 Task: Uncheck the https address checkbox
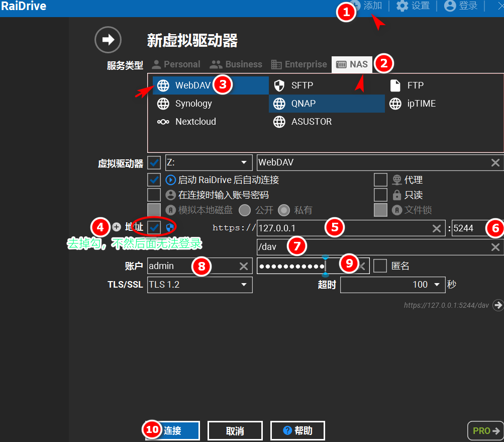154,227
